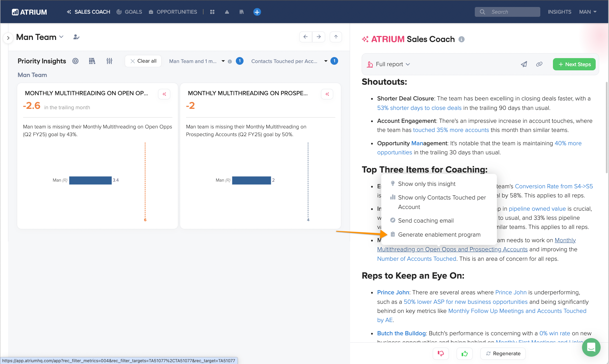609x364 pixels.
Task: Open pipeline owned value link
Action: point(537,209)
